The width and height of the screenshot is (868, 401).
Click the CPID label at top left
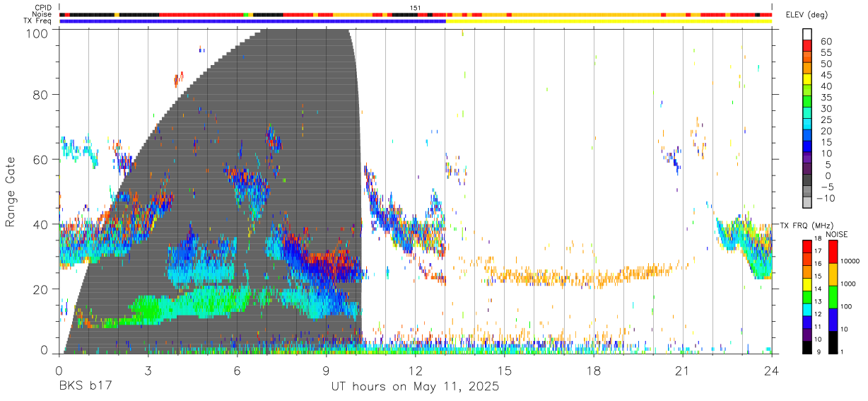[x=42, y=8]
